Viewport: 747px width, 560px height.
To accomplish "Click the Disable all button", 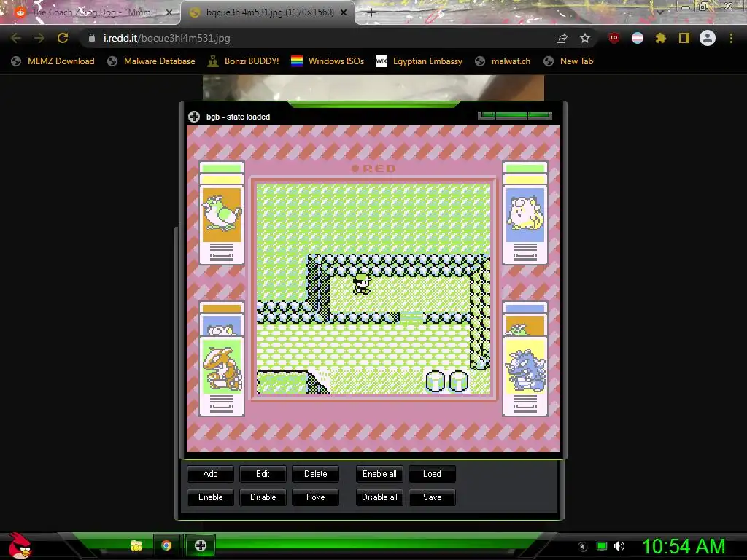I will pyautogui.click(x=379, y=497).
